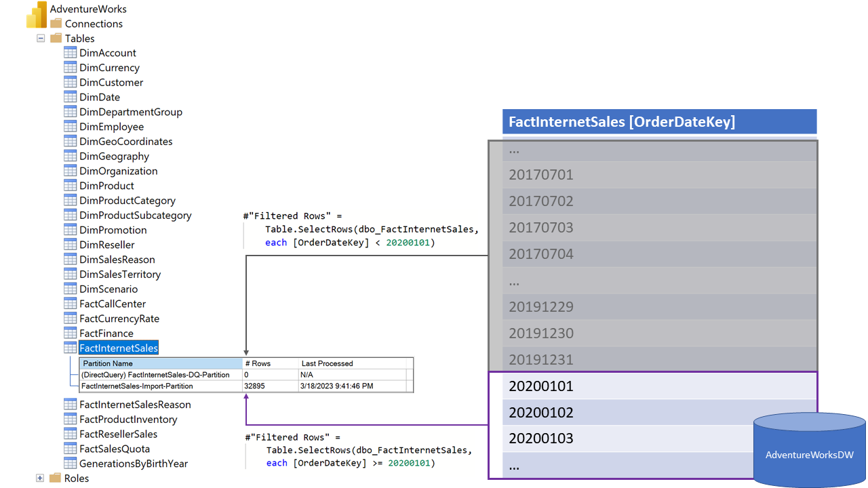Click the Tables folder icon
This screenshot has width=868, height=488.
coord(56,38)
